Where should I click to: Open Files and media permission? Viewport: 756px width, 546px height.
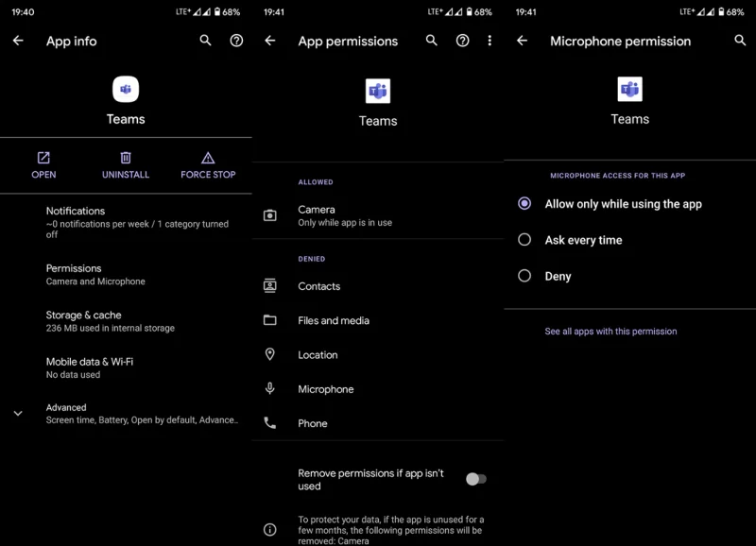point(378,320)
